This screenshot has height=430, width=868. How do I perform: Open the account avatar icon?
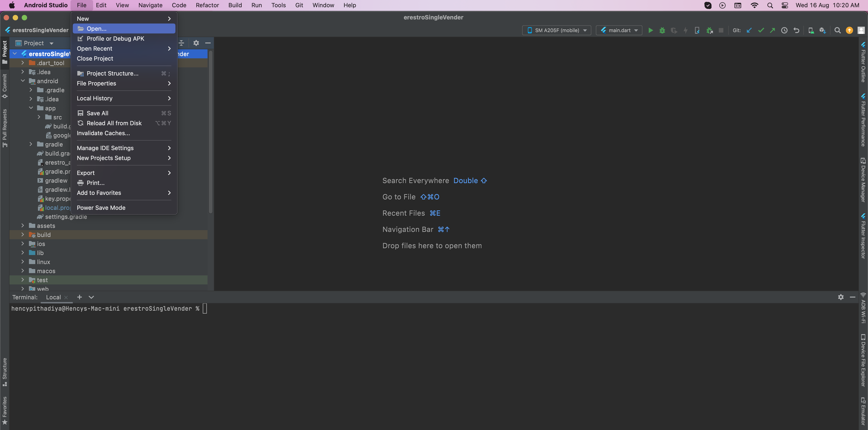[861, 30]
